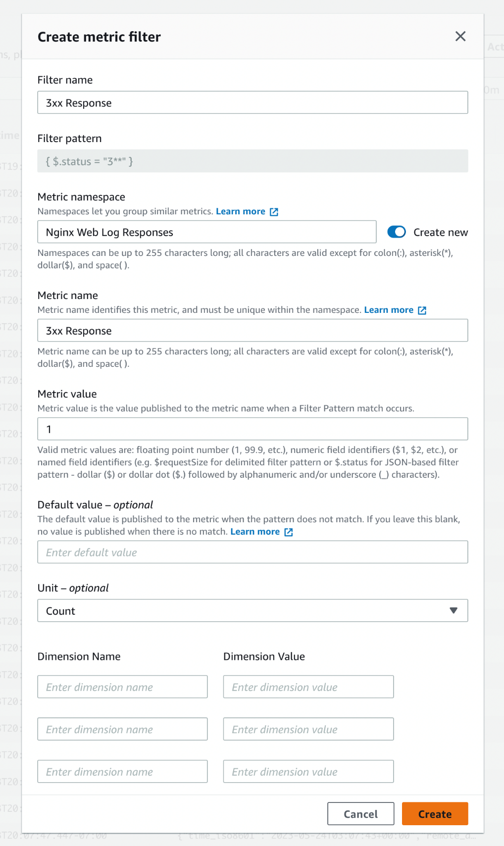Click the Unit dropdown arrow
Screen dimensions: 504x846
pos(453,610)
